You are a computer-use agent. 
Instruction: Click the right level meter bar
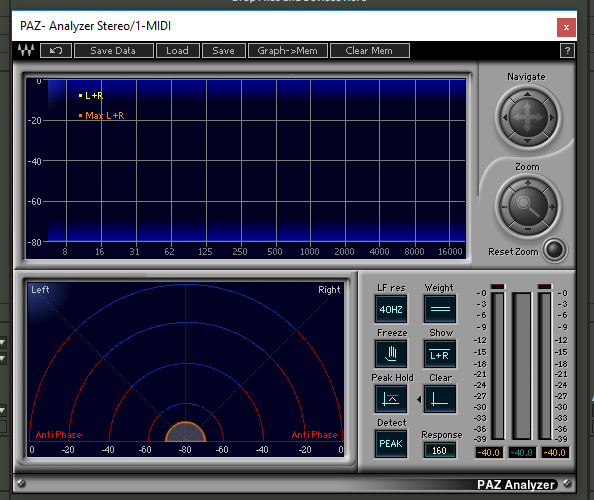tap(545, 366)
